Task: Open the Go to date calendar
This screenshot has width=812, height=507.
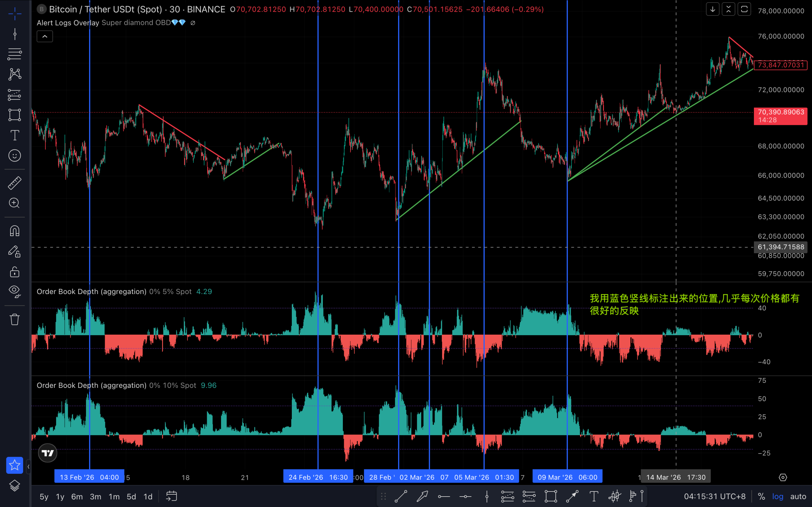Action: 172,497
